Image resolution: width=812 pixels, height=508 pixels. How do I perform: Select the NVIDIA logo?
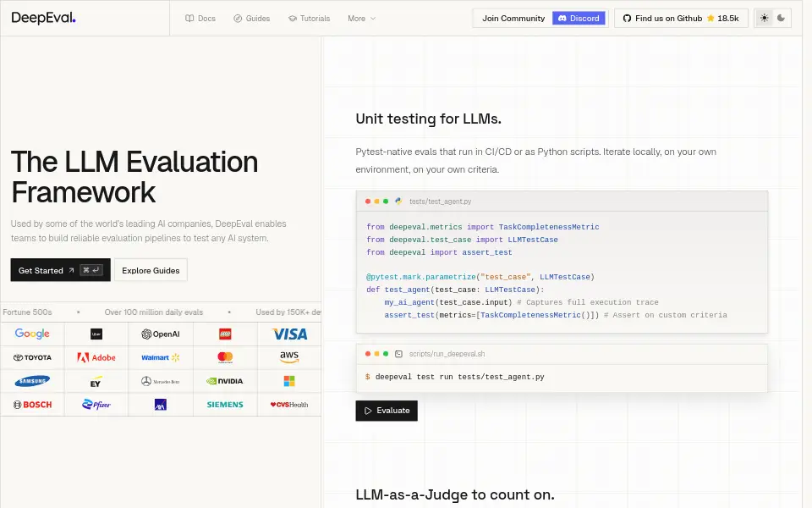click(225, 381)
